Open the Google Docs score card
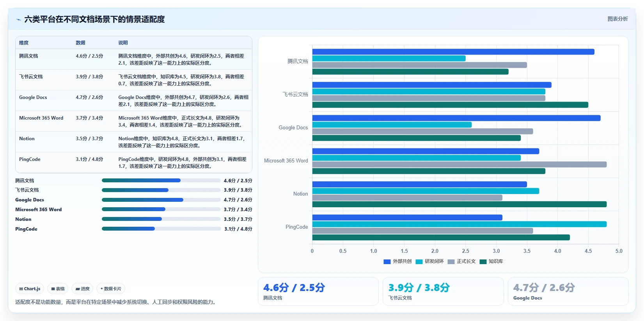Image resolution: width=644 pixels, height=321 pixels. point(568,291)
